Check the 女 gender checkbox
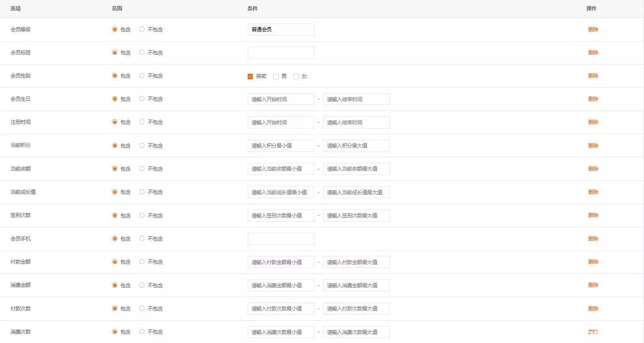Viewport: 644px width, 343px height. pyautogui.click(x=296, y=76)
